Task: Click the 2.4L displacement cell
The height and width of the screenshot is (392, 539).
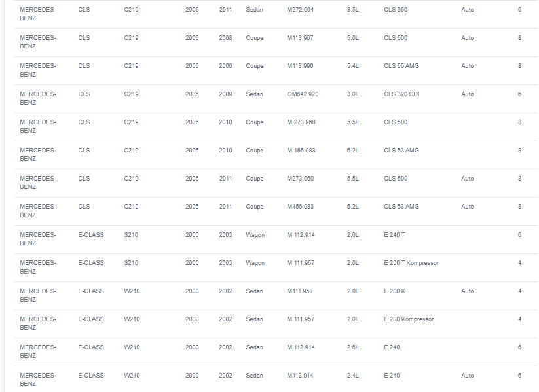Action: coord(353,376)
